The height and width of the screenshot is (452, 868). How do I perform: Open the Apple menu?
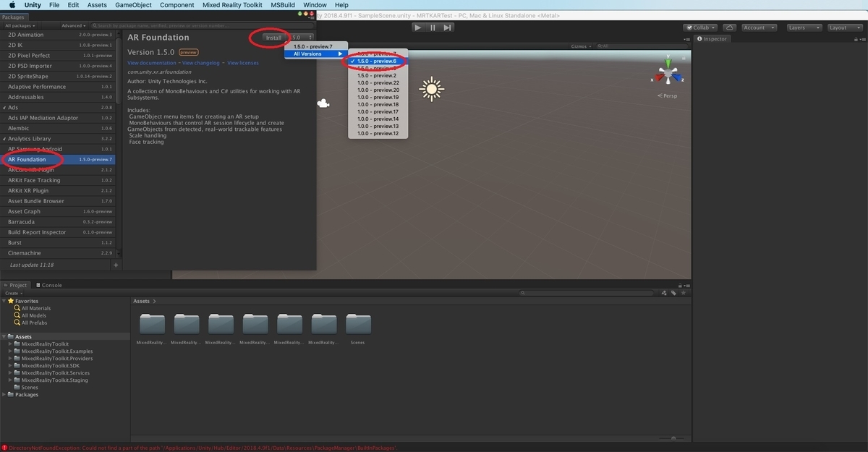click(12, 5)
